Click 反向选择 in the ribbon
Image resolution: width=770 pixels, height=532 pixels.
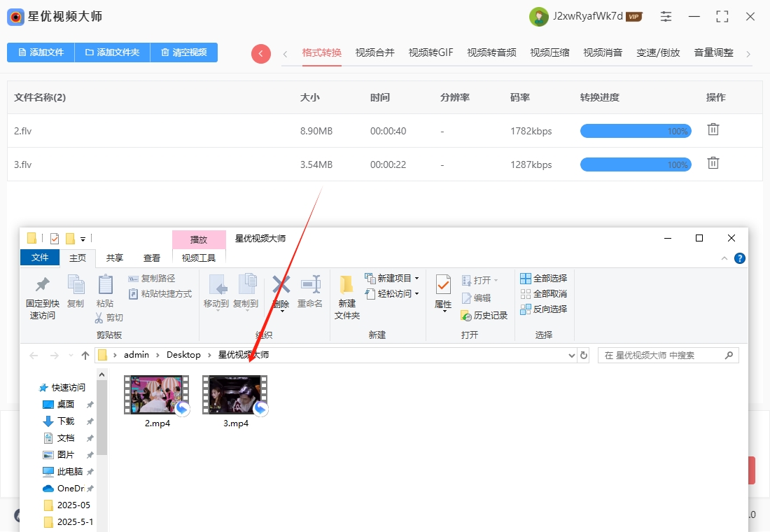[x=544, y=309]
